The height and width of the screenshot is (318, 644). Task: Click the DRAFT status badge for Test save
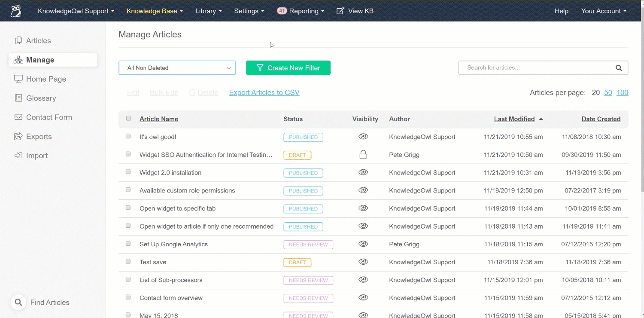pos(297,262)
